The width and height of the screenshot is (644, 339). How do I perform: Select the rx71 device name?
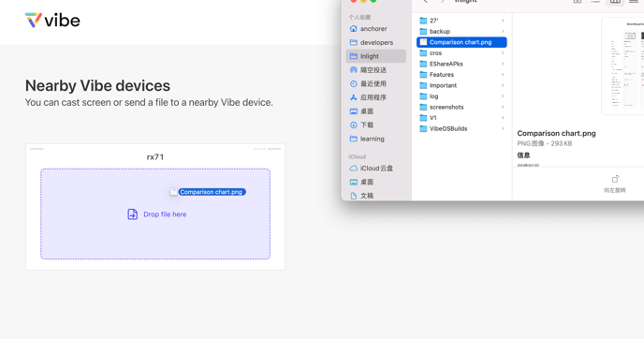[155, 157]
